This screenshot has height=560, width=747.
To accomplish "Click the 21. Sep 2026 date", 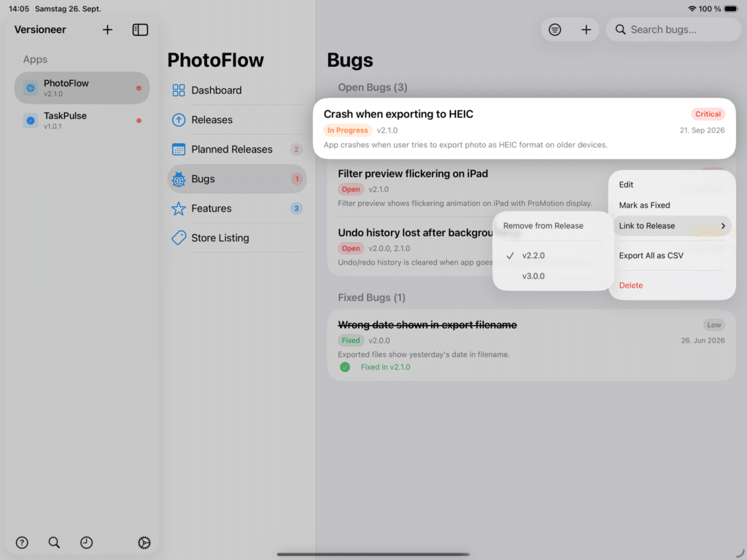I will click(703, 131).
